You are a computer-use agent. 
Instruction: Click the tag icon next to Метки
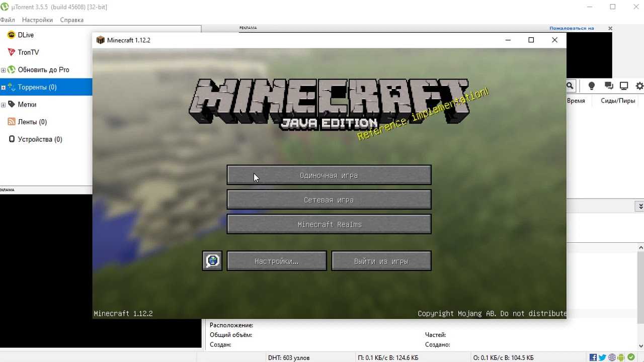tap(11, 104)
